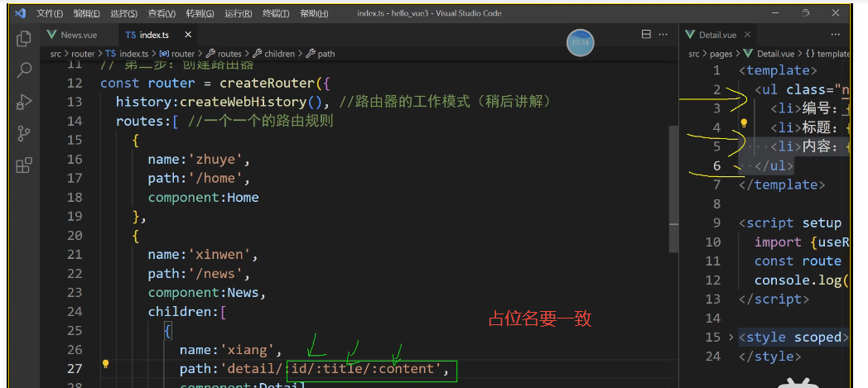Open the Search view in activity bar
The height and width of the screenshot is (388, 868).
[x=24, y=70]
